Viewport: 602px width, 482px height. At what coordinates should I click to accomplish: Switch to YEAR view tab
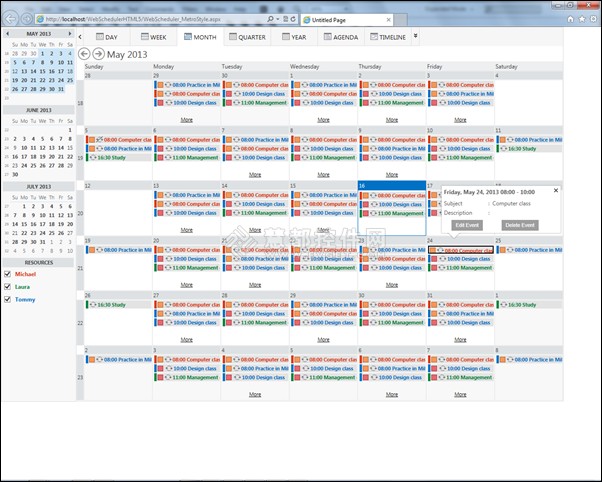(294, 37)
